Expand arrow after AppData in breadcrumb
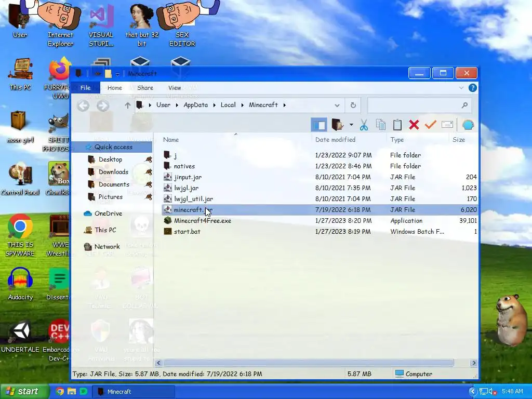Screen dimensions: 532x399 [215, 105]
